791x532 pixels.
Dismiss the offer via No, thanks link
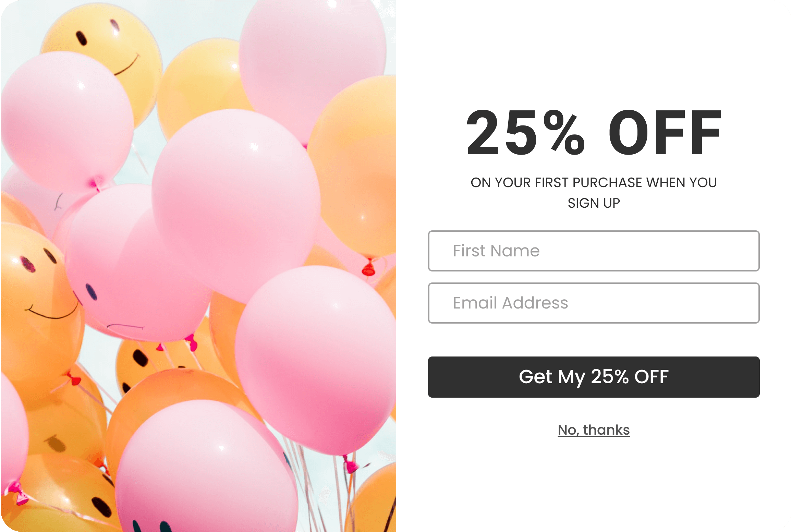coord(594,430)
